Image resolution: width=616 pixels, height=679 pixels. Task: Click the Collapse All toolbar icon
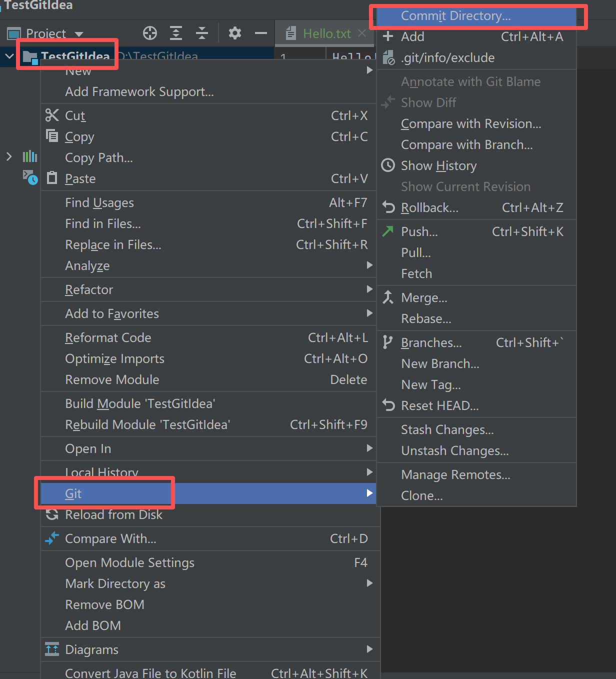(202, 33)
